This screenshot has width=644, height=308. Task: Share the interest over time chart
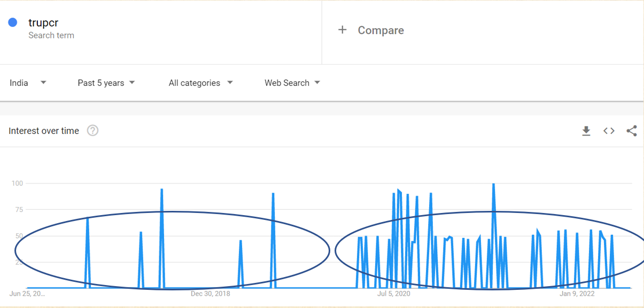[x=632, y=131]
